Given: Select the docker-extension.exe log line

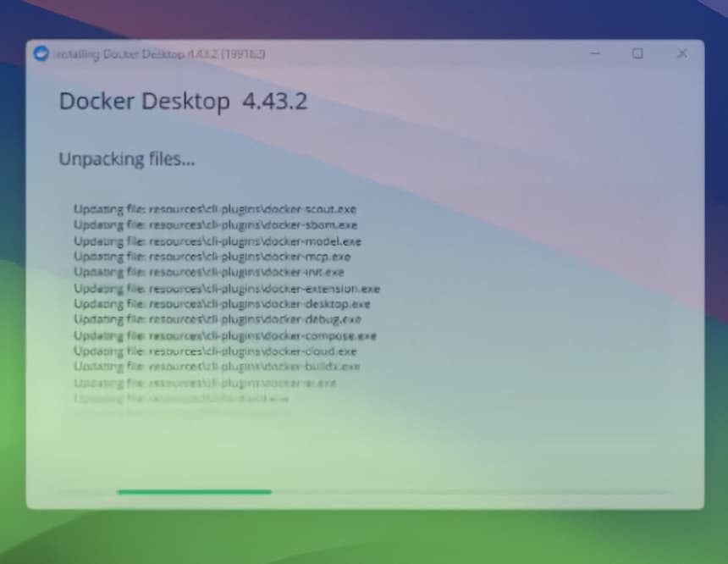Looking at the screenshot, I should click(227, 289).
